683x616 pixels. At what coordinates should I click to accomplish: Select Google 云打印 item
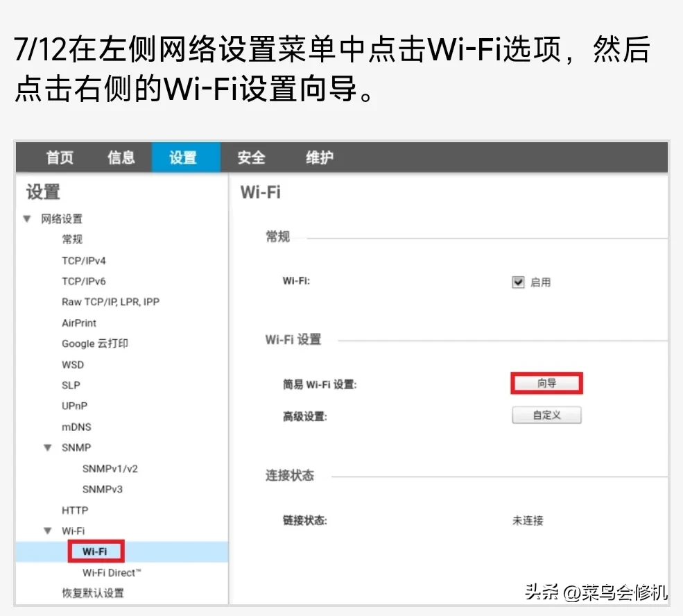95,343
